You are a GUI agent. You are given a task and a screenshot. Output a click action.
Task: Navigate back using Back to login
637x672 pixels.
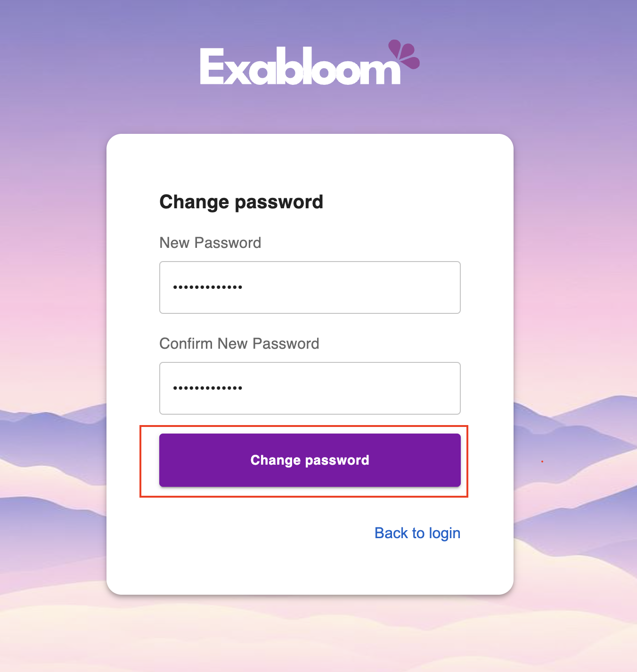pyautogui.click(x=417, y=533)
